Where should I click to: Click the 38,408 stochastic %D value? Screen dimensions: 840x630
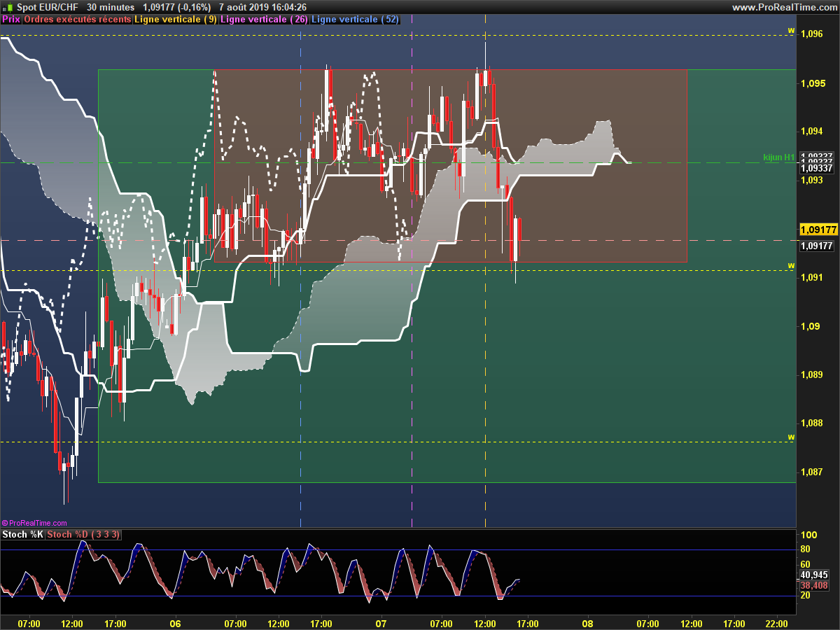click(815, 585)
